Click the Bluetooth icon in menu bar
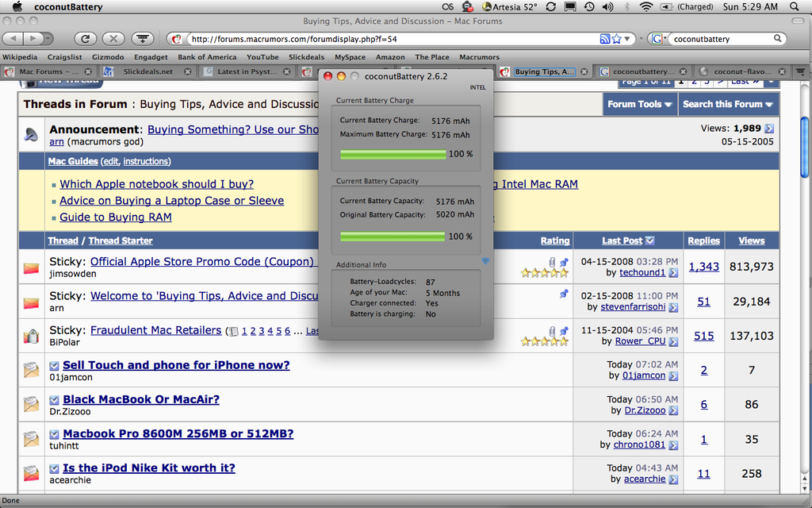The height and width of the screenshot is (508, 812). [x=627, y=6]
